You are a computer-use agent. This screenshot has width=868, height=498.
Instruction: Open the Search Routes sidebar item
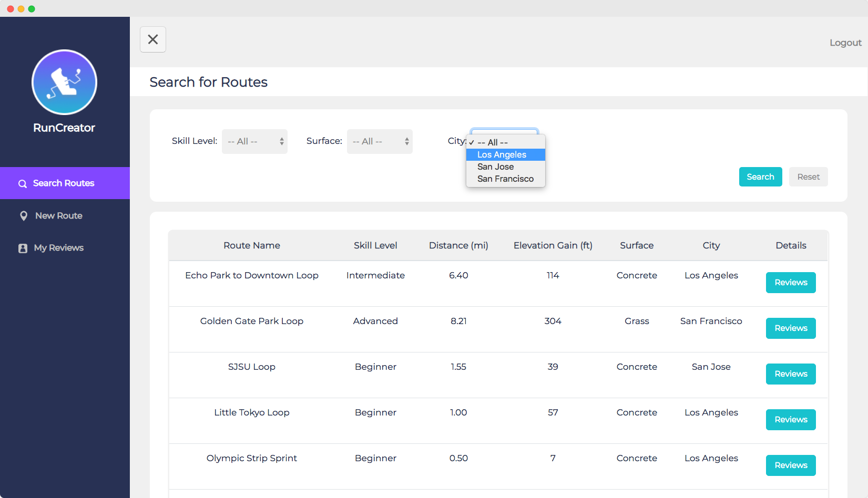[x=65, y=183]
